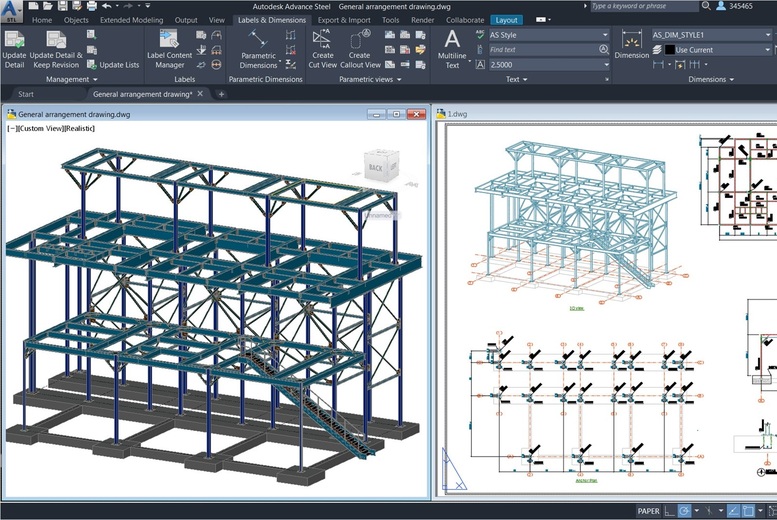777x520 pixels.
Task: Click the Create Cut View tool
Action: (x=323, y=50)
